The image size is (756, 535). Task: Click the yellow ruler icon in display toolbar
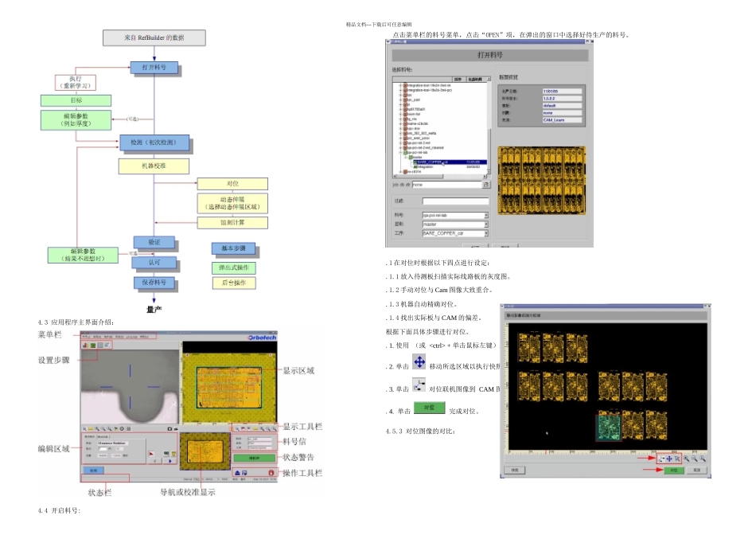pyautogui.click(x=255, y=428)
